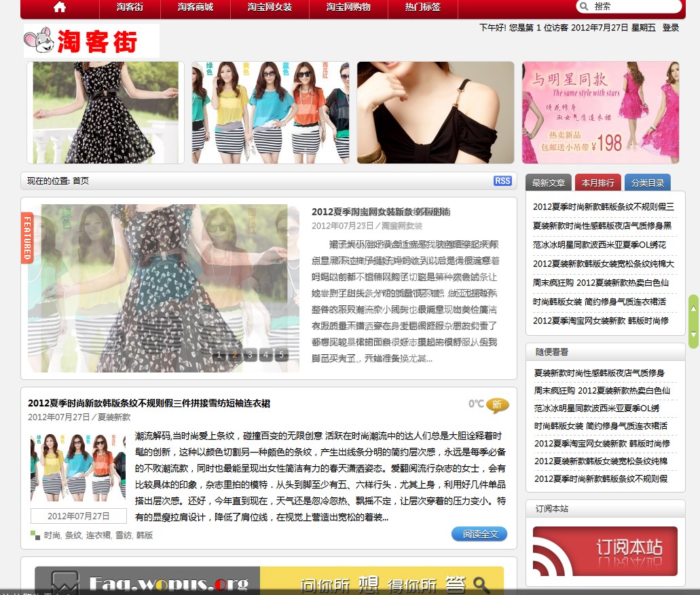Viewport: 700px width, 595px height.
Task: Select slide 1 in featured slider
Action: pyautogui.click(x=219, y=355)
